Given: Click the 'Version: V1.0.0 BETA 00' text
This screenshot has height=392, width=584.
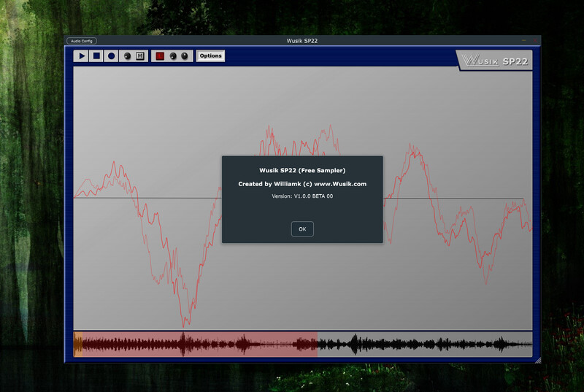Looking at the screenshot, I should pyautogui.click(x=302, y=196).
